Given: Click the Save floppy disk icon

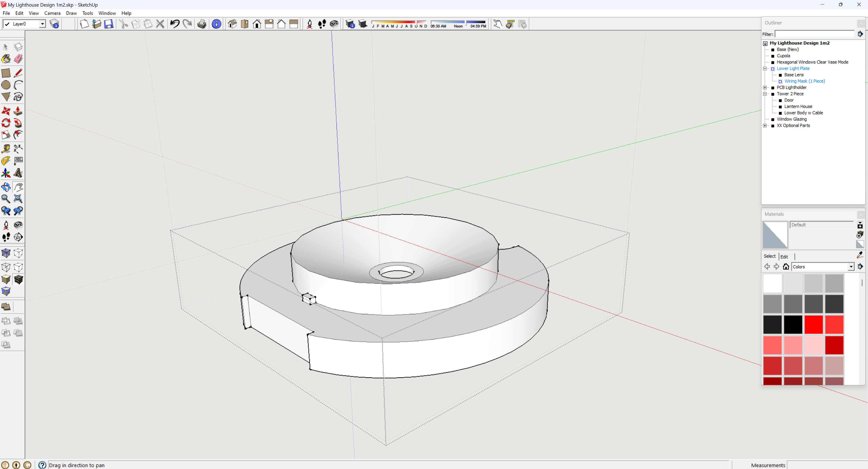Looking at the screenshot, I should [x=109, y=24].
